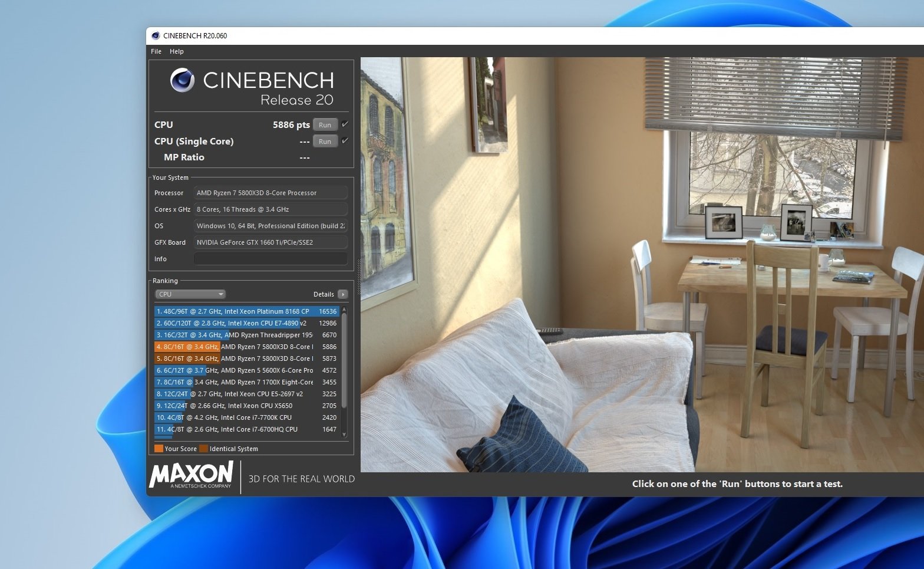Click the status text about Run buttons

[737, 484]
